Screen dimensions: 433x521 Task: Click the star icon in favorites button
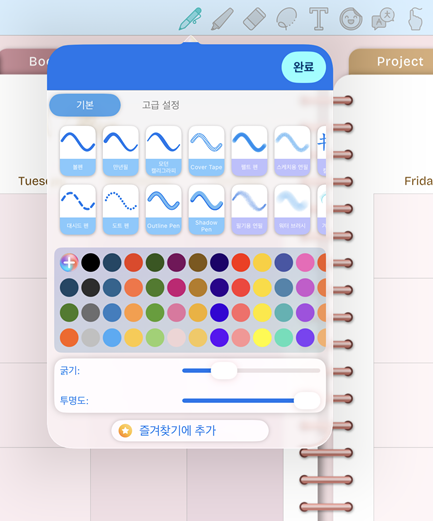(x=125, y=431)
